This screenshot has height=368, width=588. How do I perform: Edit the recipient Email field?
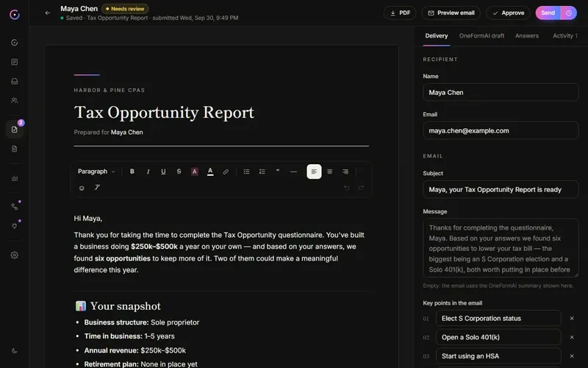[x=501, y=131]
